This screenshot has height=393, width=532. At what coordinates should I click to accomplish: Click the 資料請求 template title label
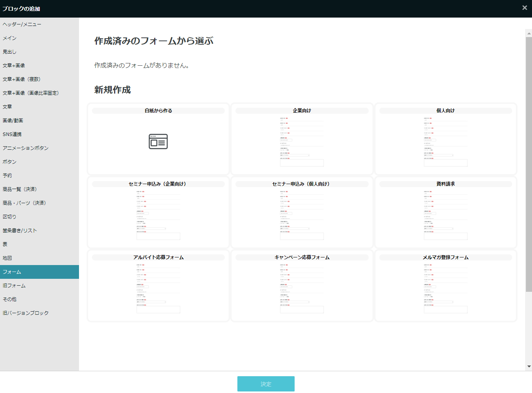[446, 184]
